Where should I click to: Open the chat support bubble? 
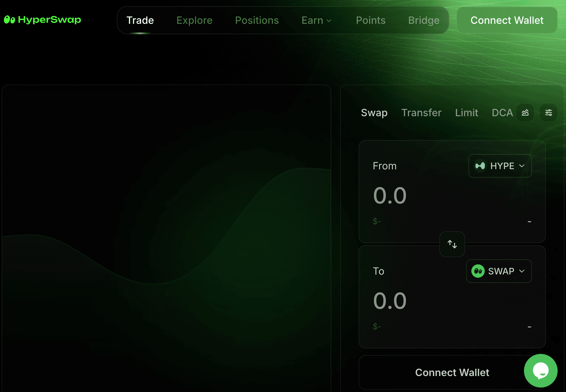coord(541,370)
